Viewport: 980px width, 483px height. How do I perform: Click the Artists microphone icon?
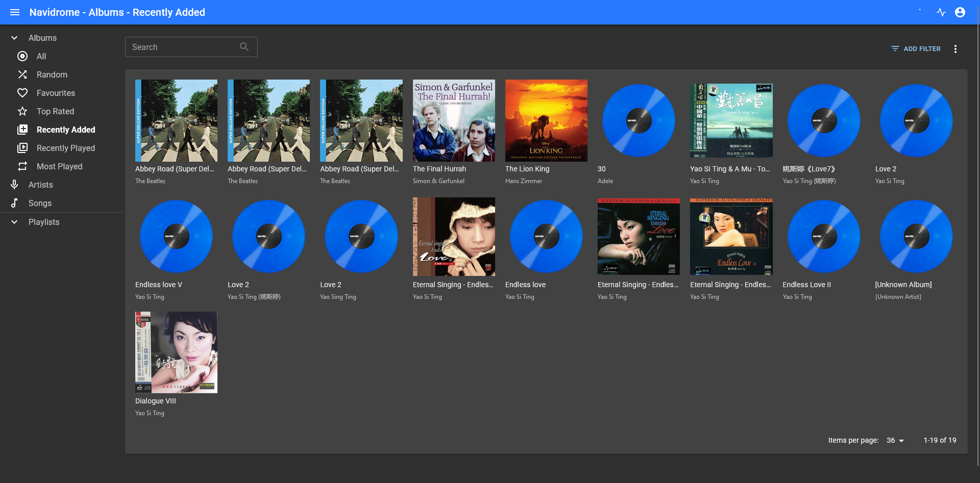pos(14,185)
